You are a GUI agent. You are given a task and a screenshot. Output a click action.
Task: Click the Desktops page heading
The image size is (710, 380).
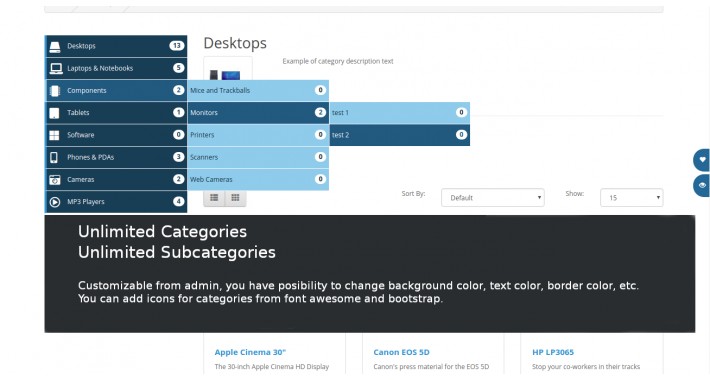tap(235, 43)
